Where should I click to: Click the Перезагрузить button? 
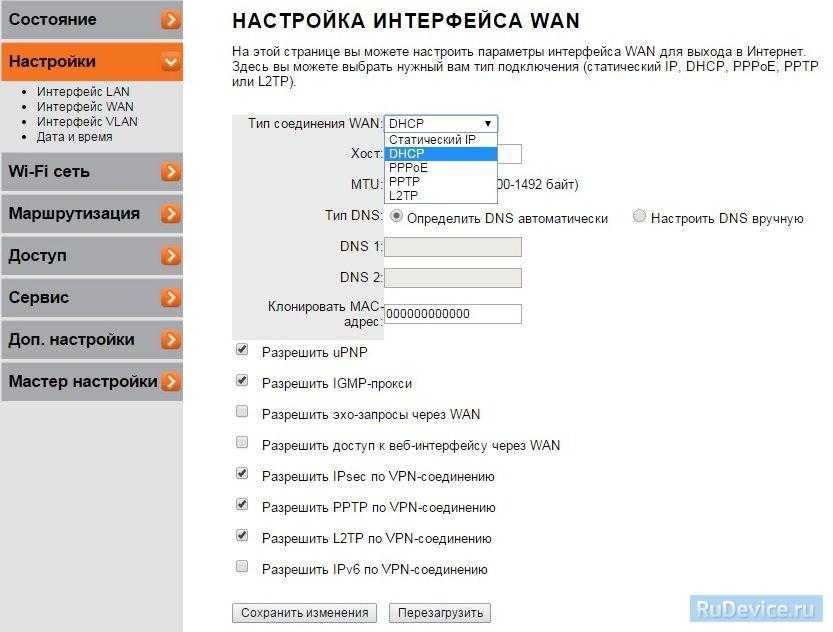[440, 613]
